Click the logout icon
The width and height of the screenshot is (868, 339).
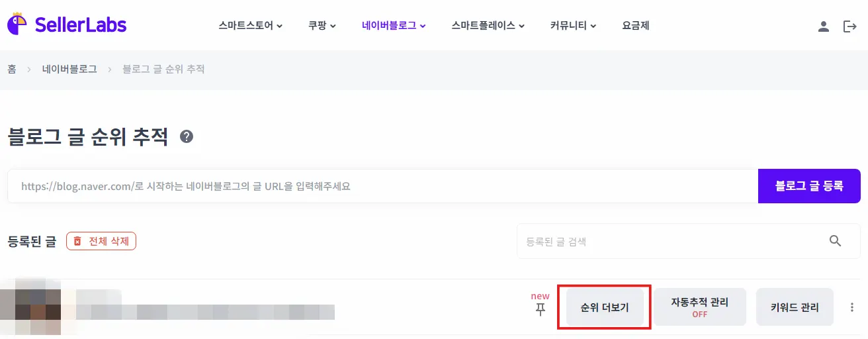click(849, 26)
